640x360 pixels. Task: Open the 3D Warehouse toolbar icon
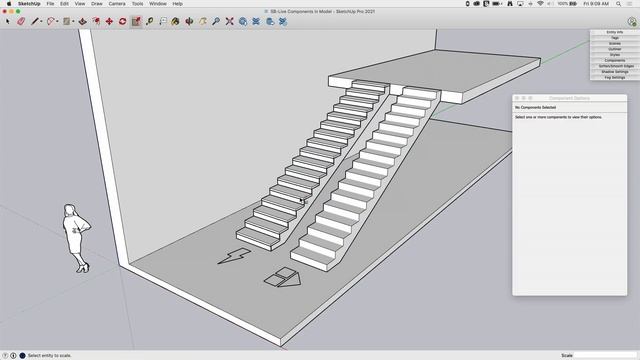click(243, 21)
